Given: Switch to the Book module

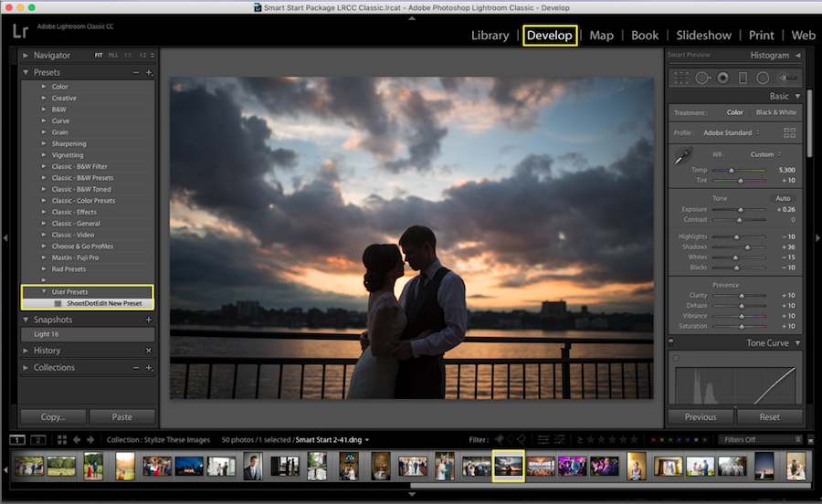Looking at the screenshot, I should 645,36.
